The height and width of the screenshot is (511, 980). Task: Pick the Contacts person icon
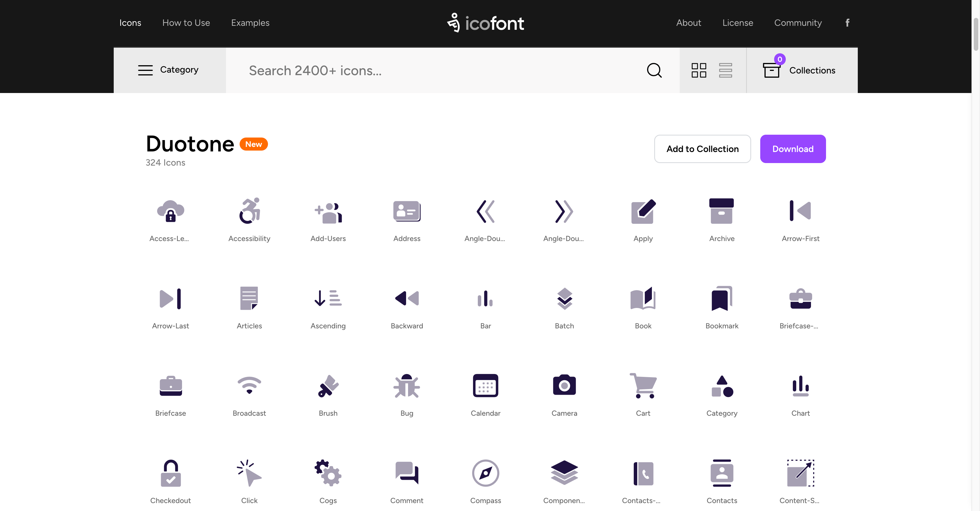[722, 473]
